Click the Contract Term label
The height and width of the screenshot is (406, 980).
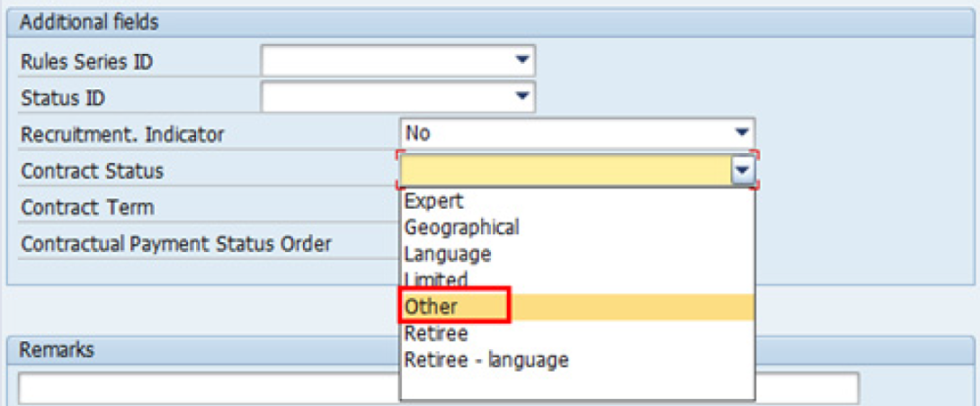tap(87, 207)
